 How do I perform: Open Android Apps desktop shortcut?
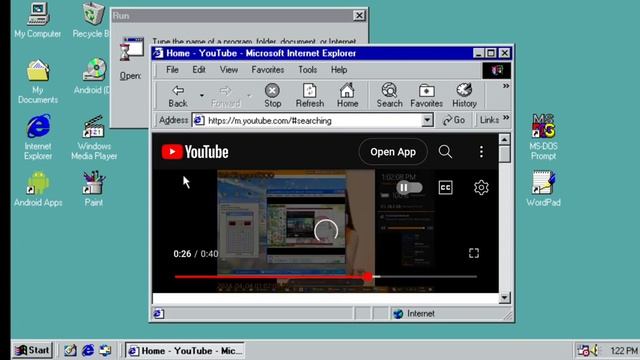click(38, 189)
